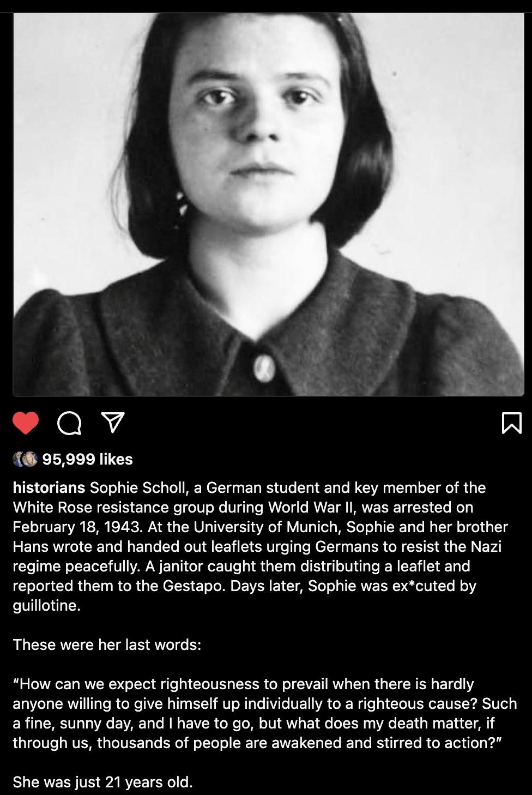Click the line 'She was just 21 years old.'

click(x=103, y=782)
